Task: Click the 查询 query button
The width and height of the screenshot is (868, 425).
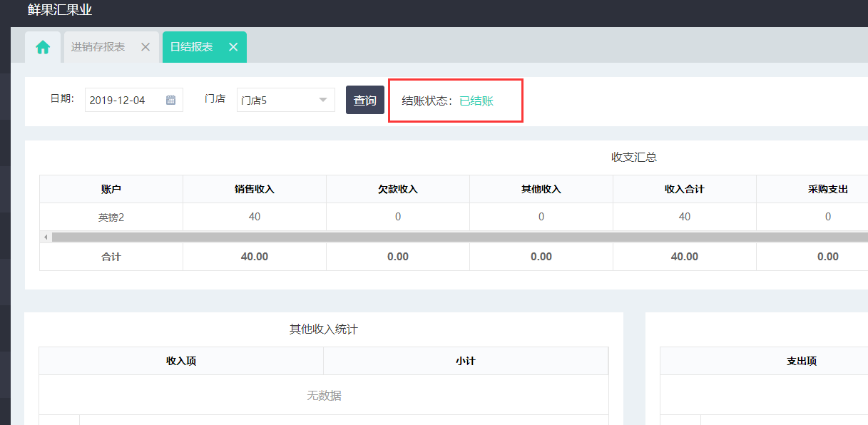Action: (x=365, y=100)
